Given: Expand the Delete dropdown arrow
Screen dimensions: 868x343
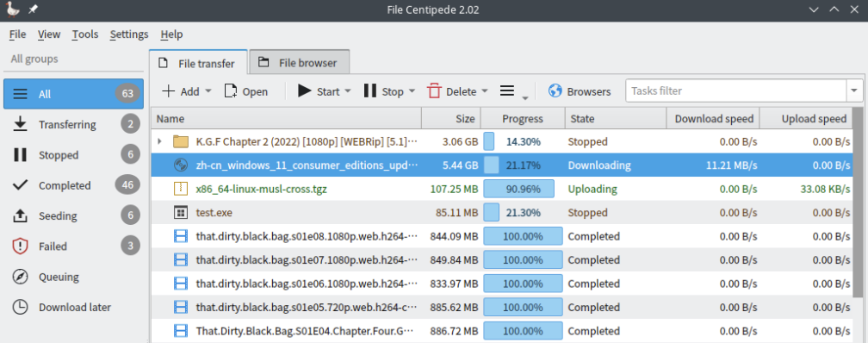Looking at the screenshot, I should click(485, 90).
